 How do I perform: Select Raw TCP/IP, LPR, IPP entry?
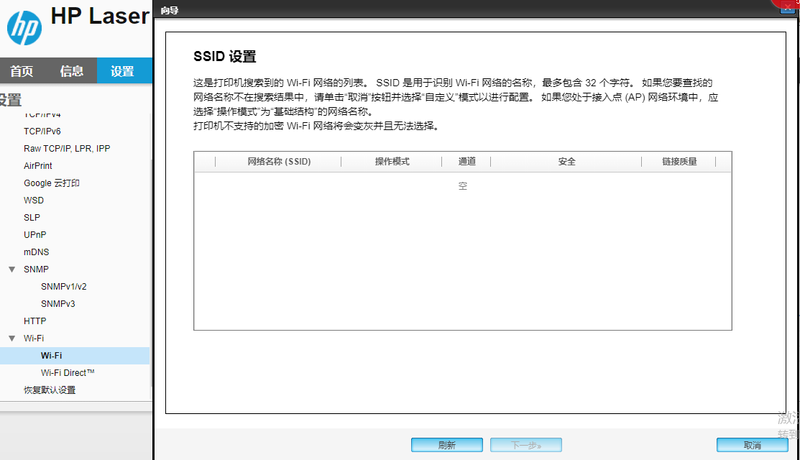click(67, 148)
